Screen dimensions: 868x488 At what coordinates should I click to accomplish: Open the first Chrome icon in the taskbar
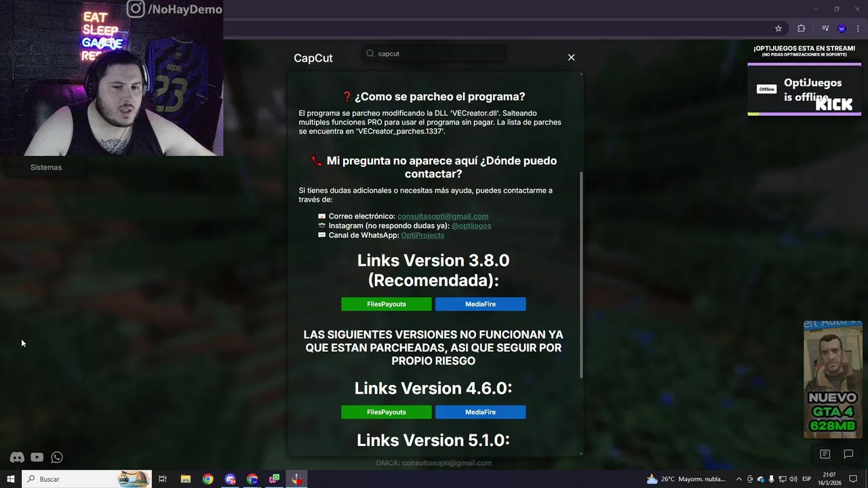click(x=208, y=479)
